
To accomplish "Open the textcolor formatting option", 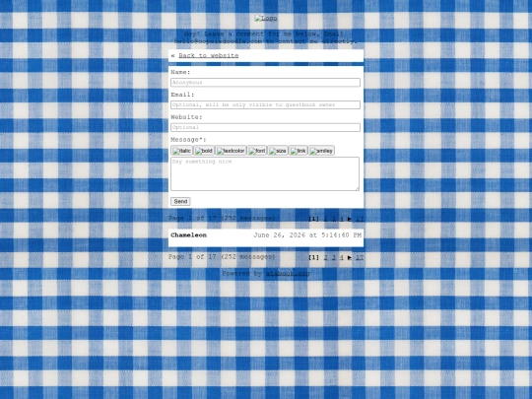I will (x=231, y=151).
